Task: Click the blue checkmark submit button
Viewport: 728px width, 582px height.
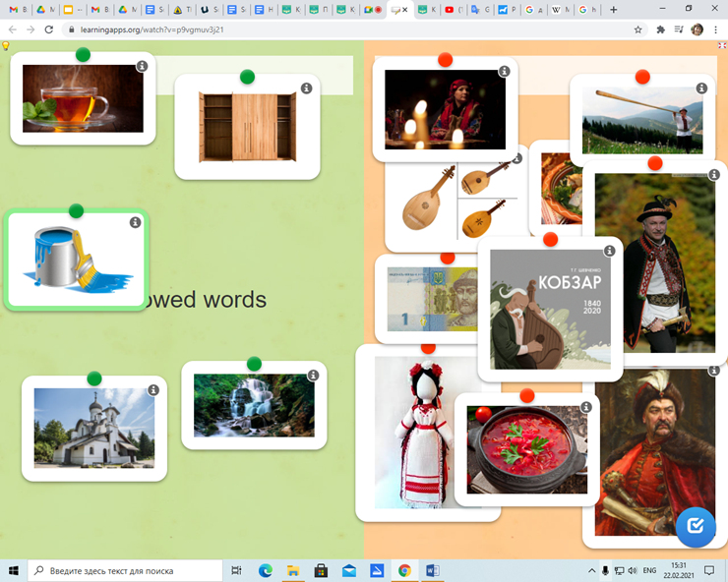Action: tap(696, 525)
